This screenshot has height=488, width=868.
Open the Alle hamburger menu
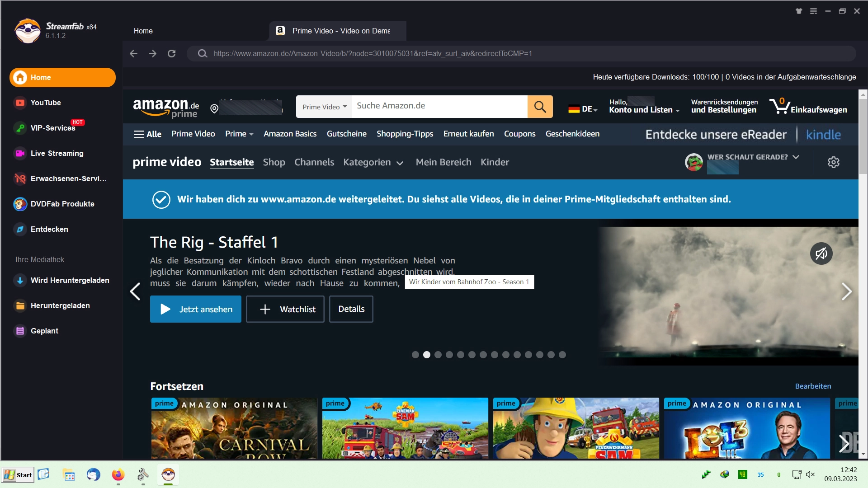(x=147, y=134)
